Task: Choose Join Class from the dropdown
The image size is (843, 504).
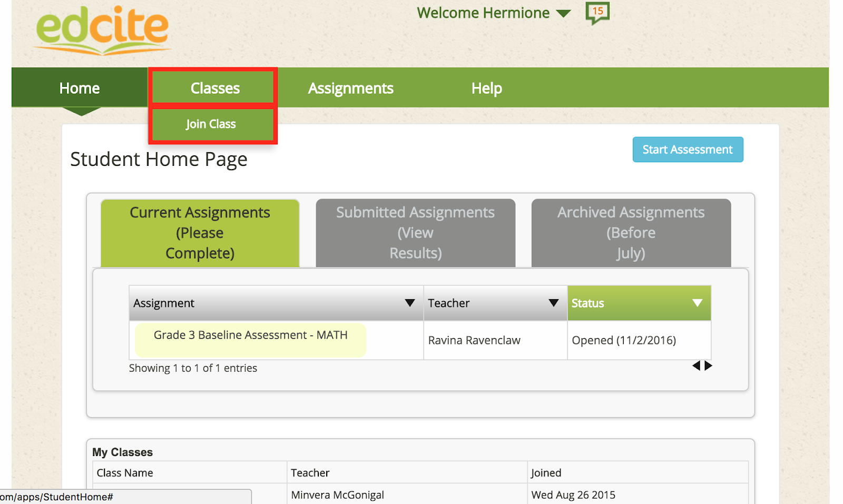Action: [x=212, y=124]
